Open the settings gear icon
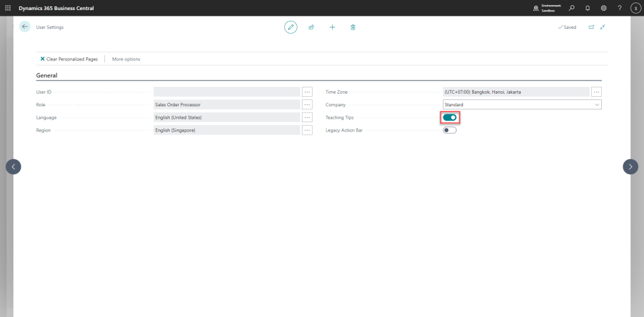This screenshot has height=317, width=644. 604,8
